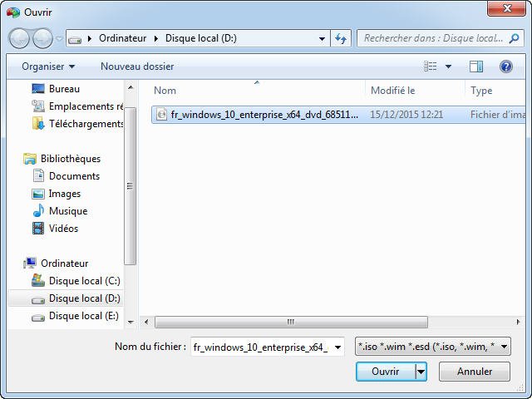This screenshot has height=399, width=532.
Task: Select Ordinateur in the address bar path
Action: pos(122,38)
